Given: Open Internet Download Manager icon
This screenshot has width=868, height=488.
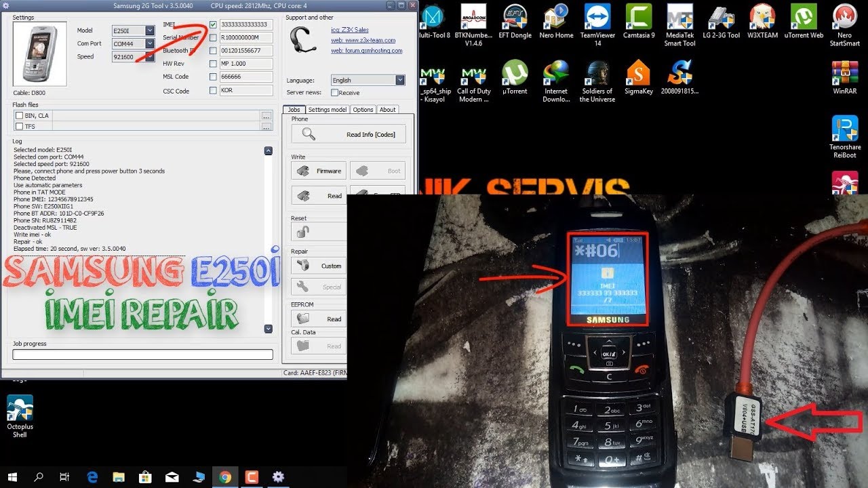Looking at the screenshot, I should tap(556, 81).
